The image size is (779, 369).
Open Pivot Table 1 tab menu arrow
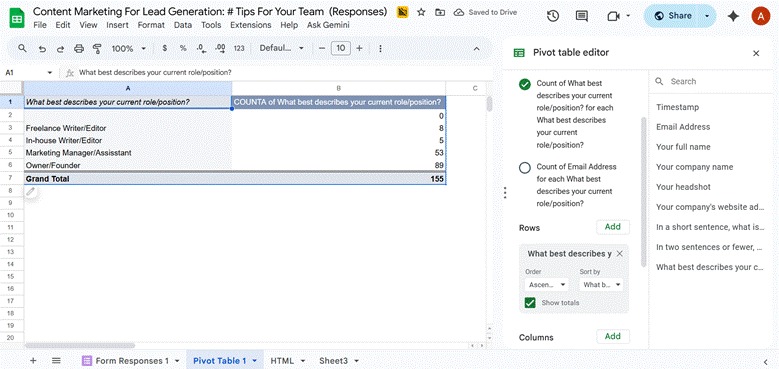tap(254, 361)
